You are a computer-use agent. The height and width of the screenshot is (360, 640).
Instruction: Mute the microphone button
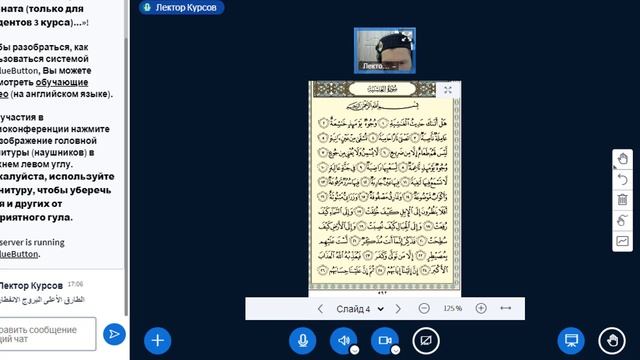[302, 340]
